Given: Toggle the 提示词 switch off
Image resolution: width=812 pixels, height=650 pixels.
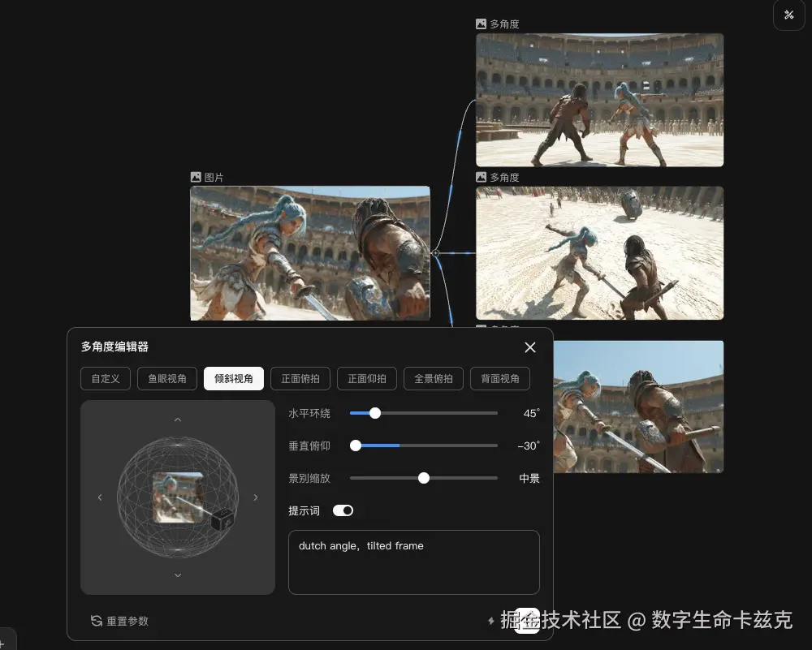Looking at the screenshot, I should coord(343,510).
